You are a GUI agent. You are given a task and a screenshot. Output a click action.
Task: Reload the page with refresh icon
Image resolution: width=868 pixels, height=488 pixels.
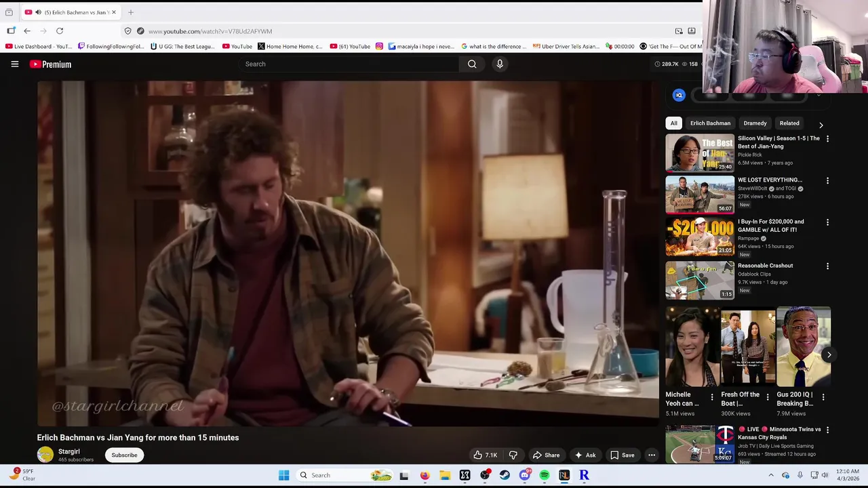coord(60,31)
